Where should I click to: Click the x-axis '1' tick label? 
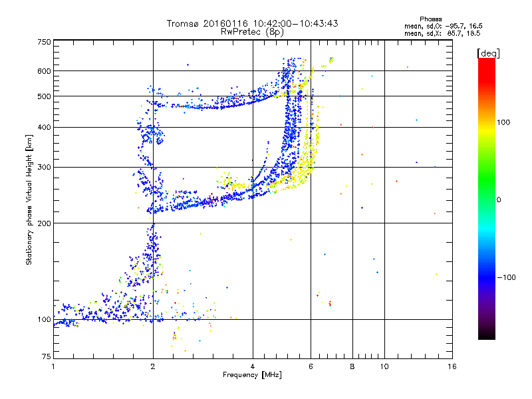tap(53, 366)
